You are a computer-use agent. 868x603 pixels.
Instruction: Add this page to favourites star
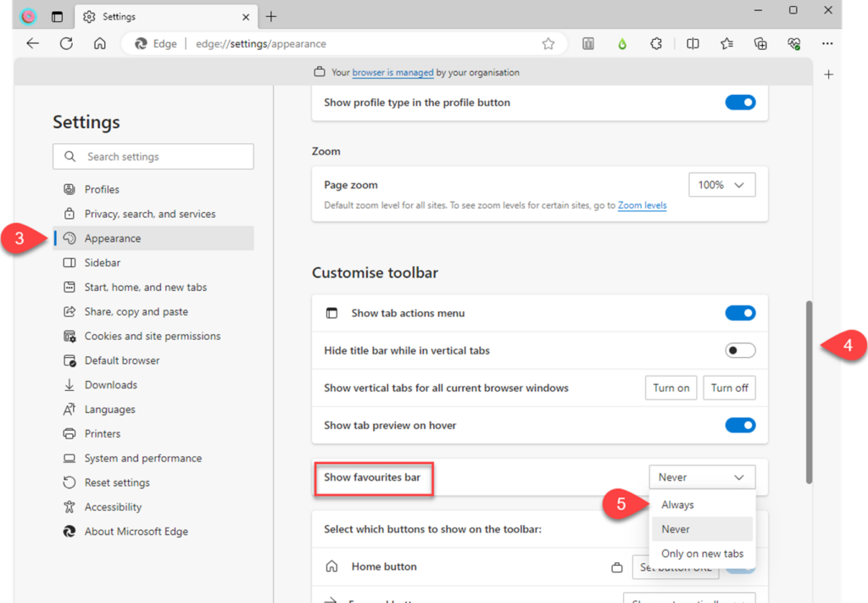pyautogui.click(x=548, y=44)
